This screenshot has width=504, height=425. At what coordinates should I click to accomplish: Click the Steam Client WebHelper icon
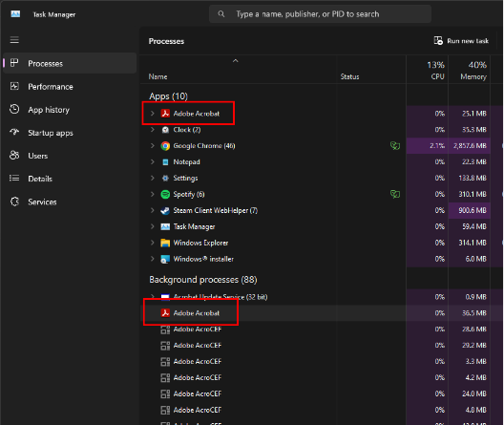pos(165,210)
